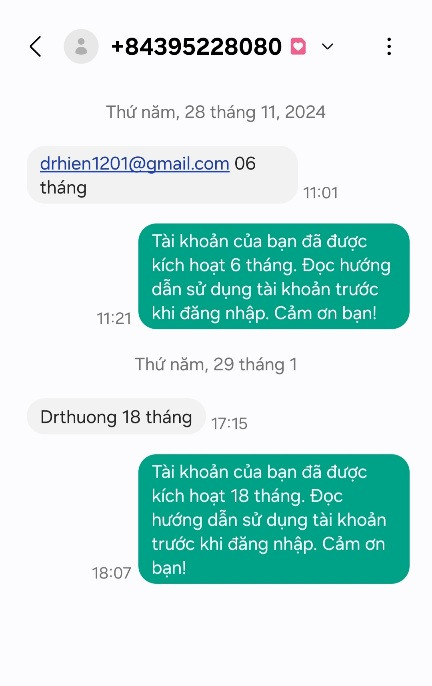
Task: Open the drhien1201@gmail.com email link
Action: [x=134, y=164]
